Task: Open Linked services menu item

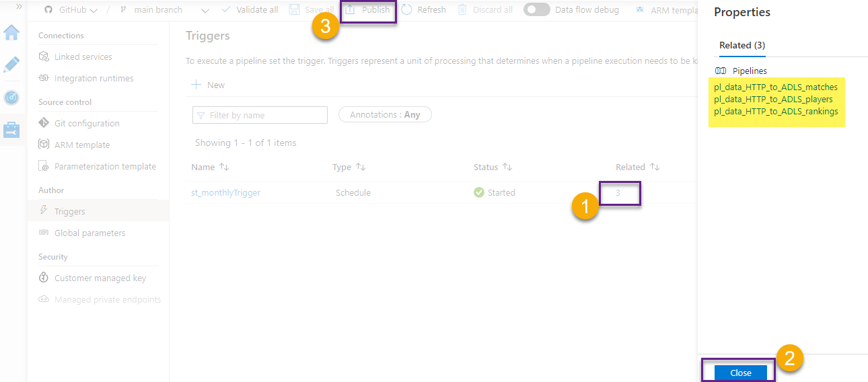Action: click(83, 57)
